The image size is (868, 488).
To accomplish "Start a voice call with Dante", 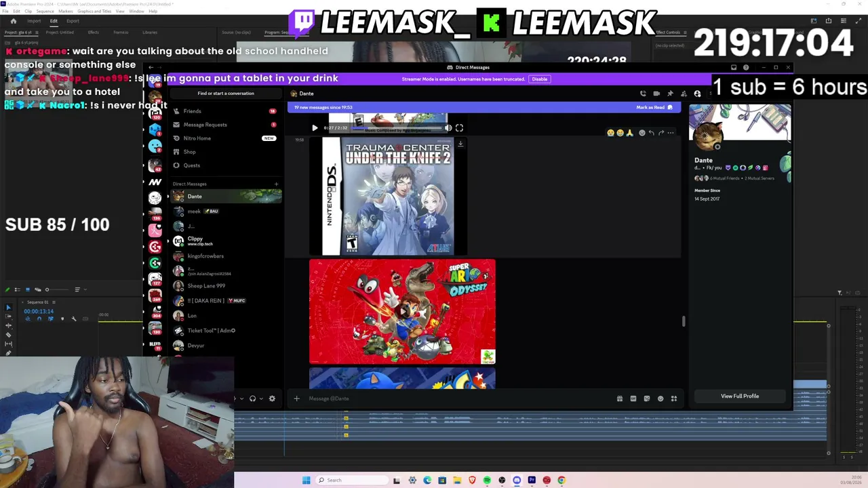I will (643, 94).
